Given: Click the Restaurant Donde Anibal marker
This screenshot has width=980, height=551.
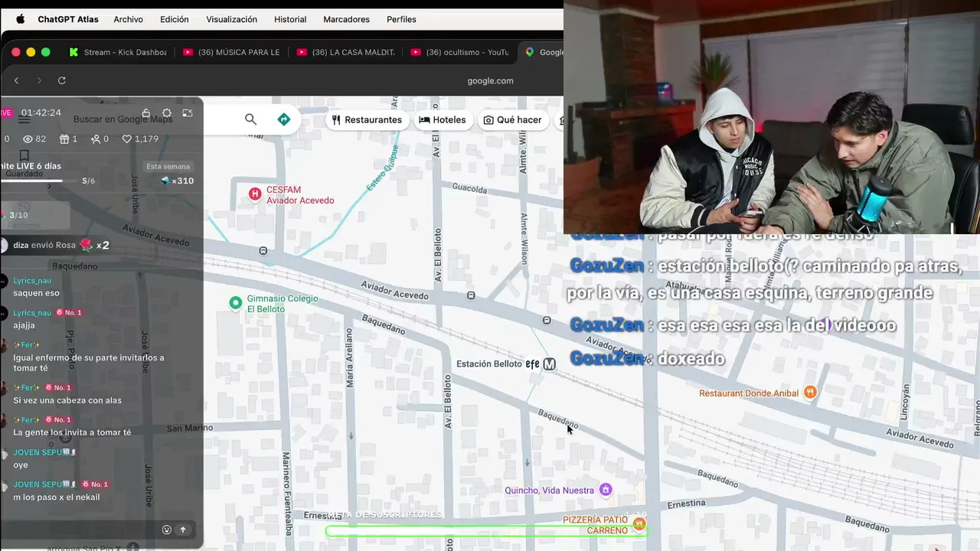Looking at the screenshot, I should (x=810, y=393).
